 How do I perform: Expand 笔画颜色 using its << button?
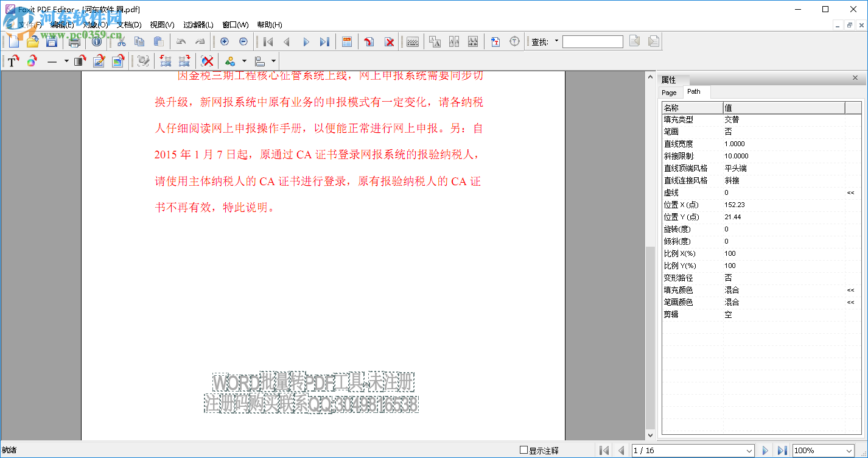point(851,302)
